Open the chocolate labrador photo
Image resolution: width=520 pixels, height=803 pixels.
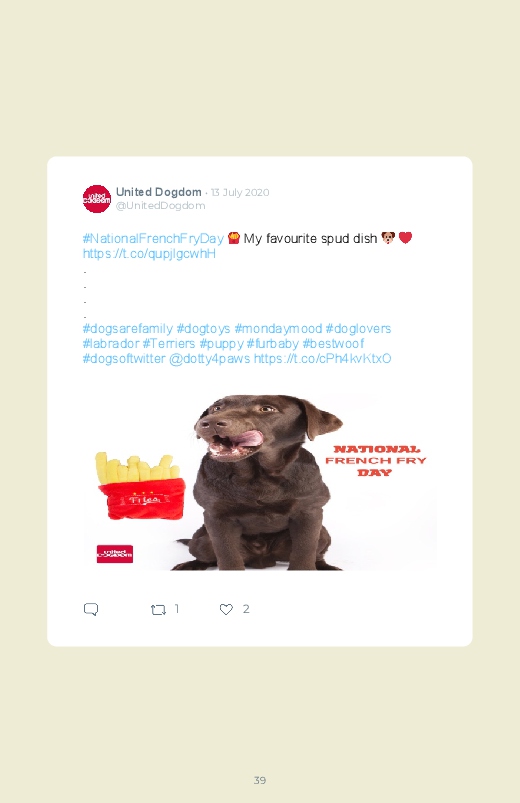click(x=260, y=482)
